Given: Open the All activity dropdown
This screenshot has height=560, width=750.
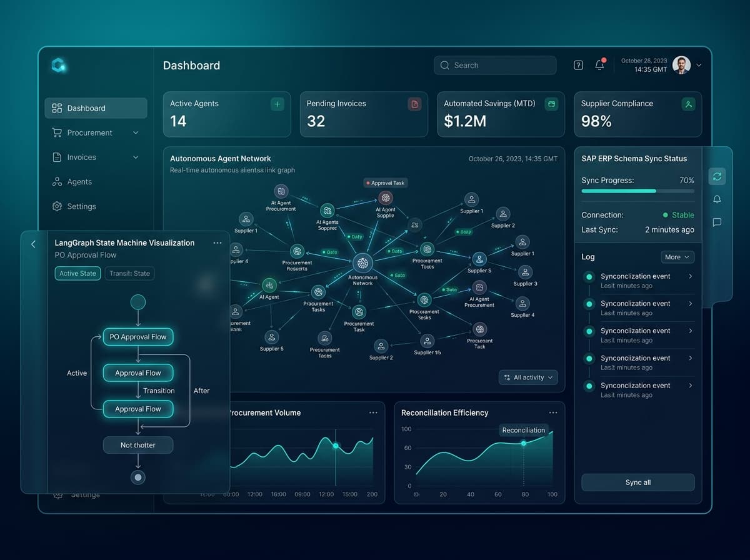Looking at the screenshot, I should (x=528, y=377).
